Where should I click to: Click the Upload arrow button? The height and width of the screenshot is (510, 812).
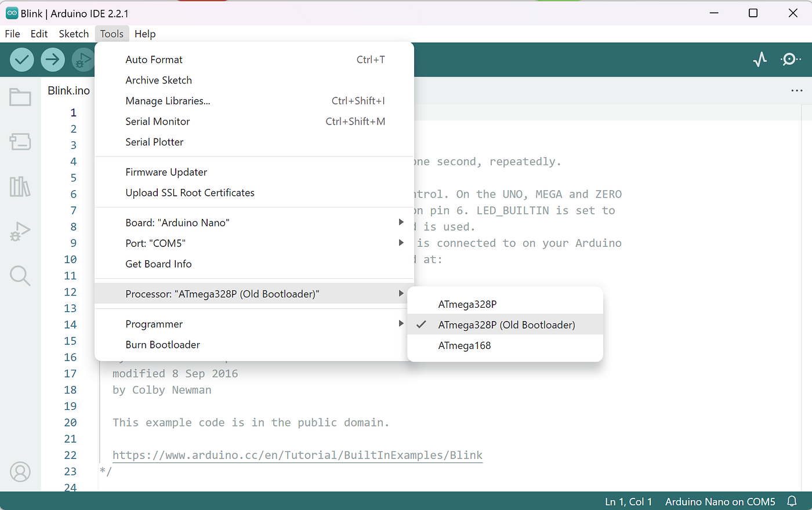click(53, 59)
